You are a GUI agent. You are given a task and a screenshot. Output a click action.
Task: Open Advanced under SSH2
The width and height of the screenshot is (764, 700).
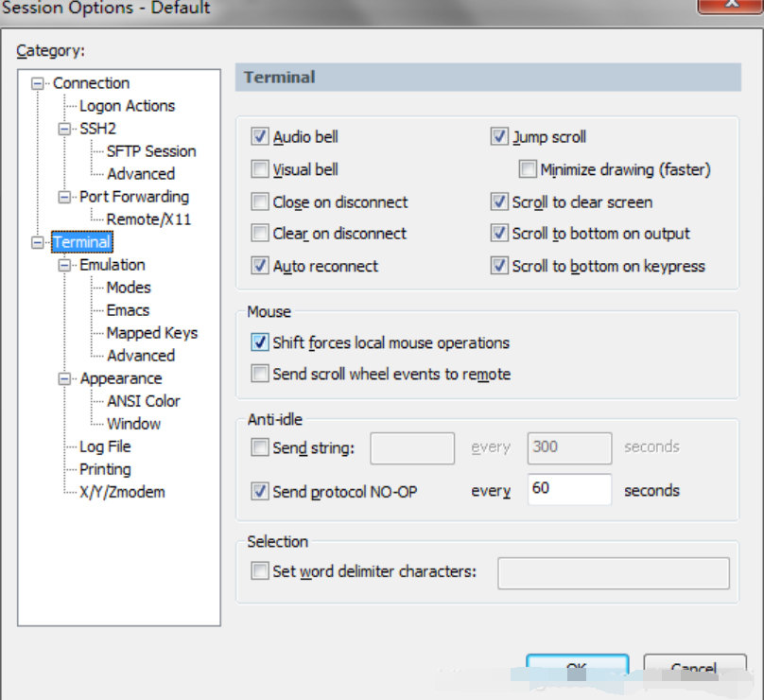click(141, 174)
